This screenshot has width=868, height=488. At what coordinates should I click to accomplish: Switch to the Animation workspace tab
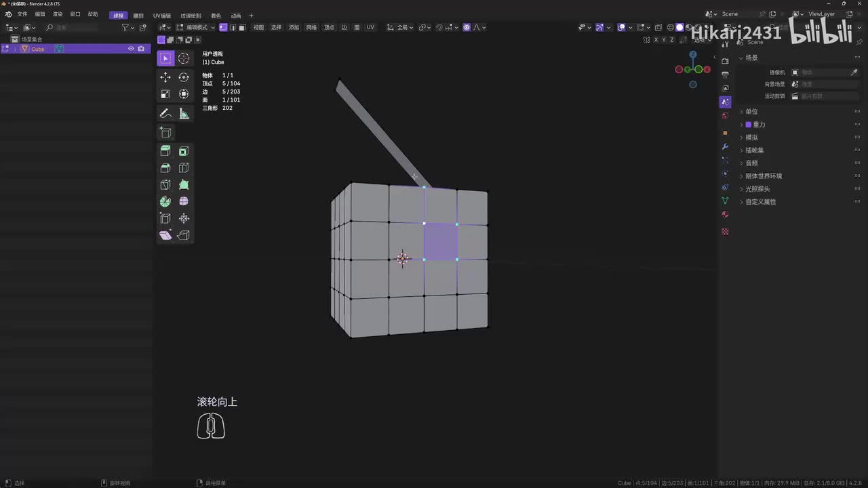[x=236, y=15]
